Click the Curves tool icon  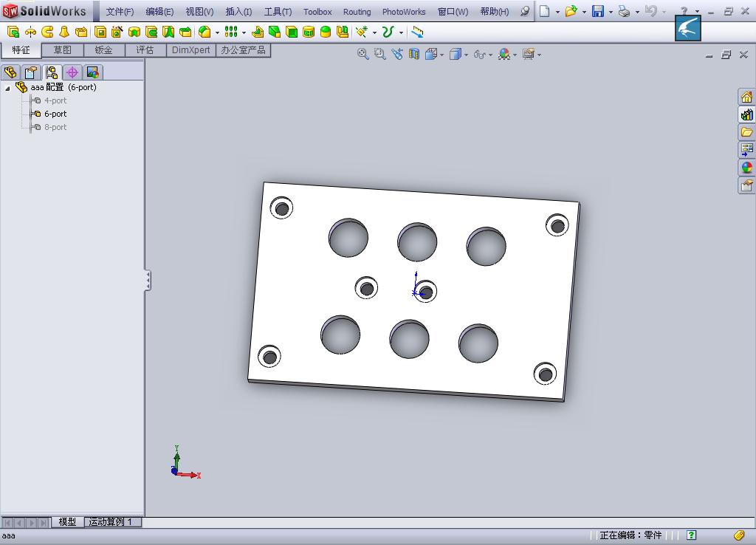388,32
